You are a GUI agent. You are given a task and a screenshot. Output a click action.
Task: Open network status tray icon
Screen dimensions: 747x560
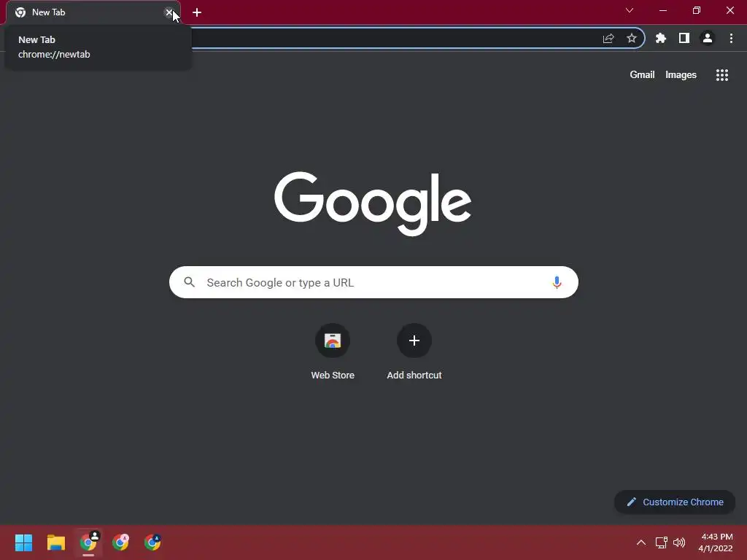[x=661, y=542]
